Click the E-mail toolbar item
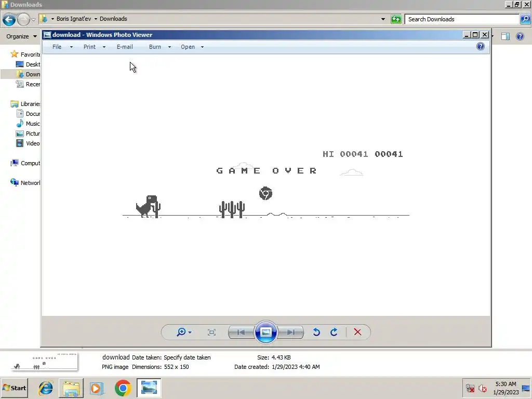Image resolution: width=532 pixels, height=399 pixels. (125, 47)
